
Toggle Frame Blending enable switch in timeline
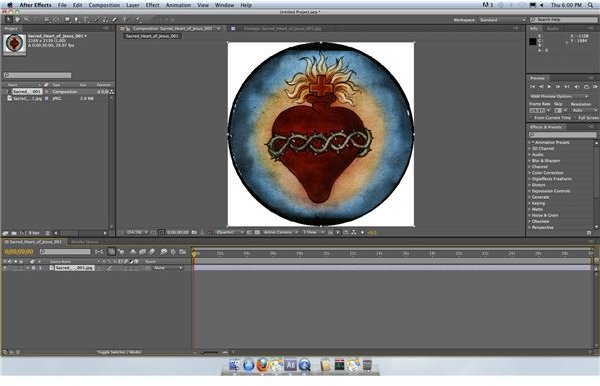pos(142,251)
